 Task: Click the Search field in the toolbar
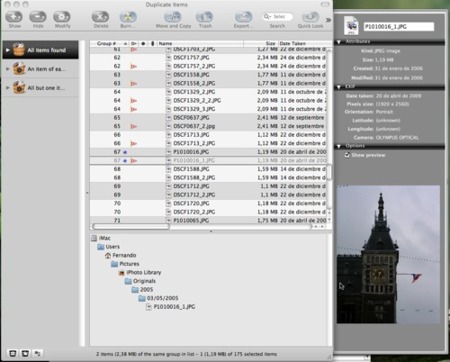point(277,16)
